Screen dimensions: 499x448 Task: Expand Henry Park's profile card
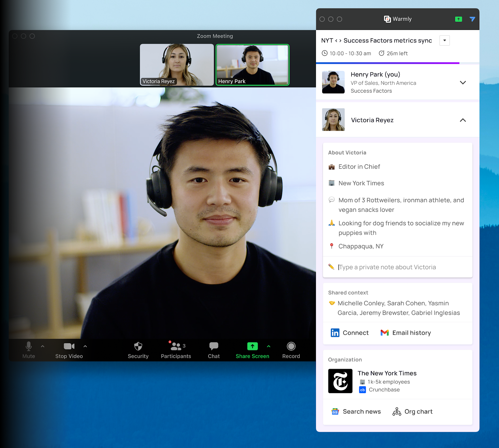[463, 83]
